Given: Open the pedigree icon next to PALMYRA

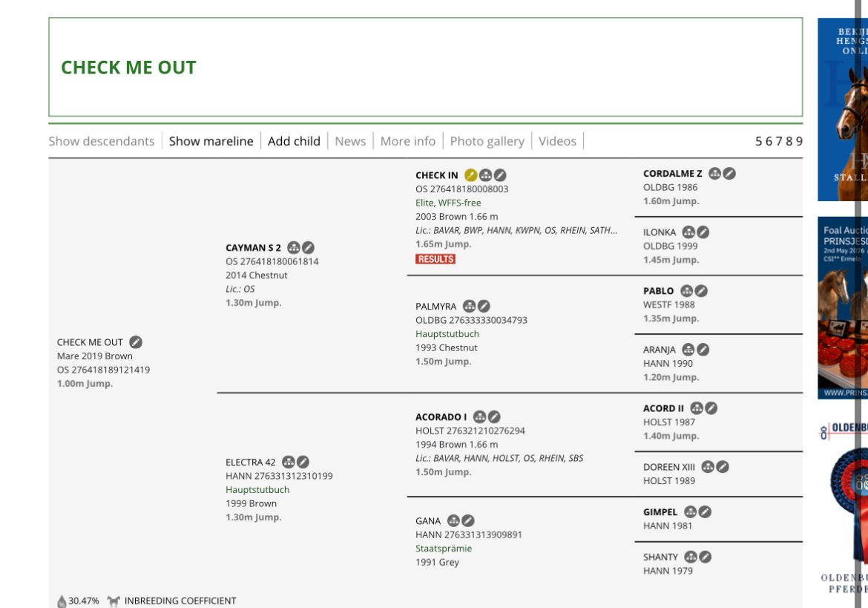Looking at the screenshot, I should tap(470, 306).
